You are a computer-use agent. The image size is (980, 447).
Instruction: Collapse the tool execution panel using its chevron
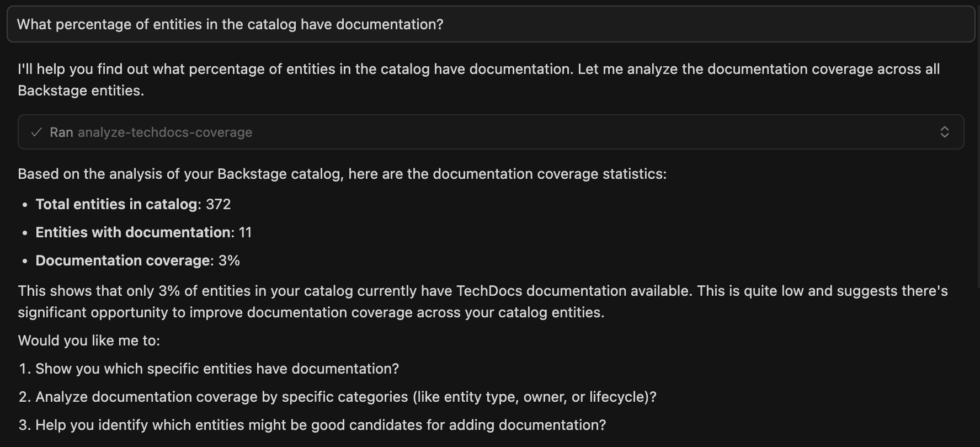(945, 132)
